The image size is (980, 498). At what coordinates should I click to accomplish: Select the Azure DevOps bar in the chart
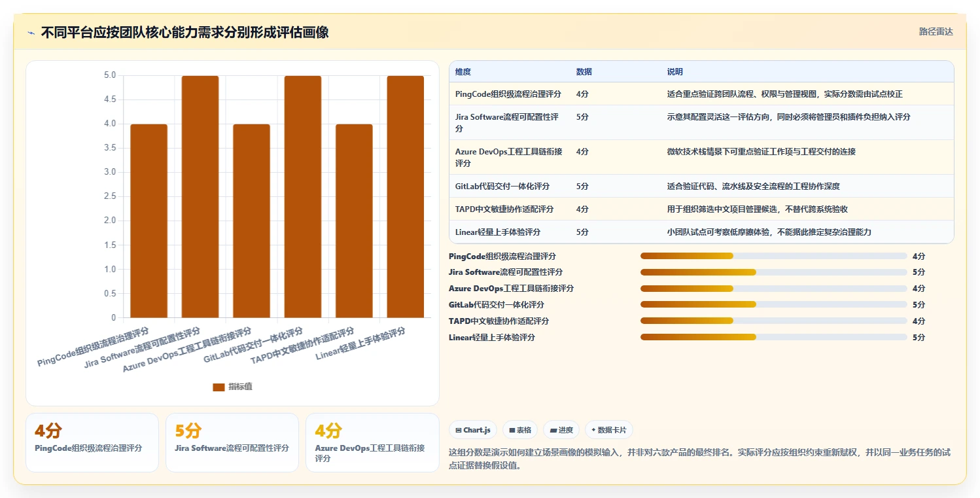click(x=251, y=221)
